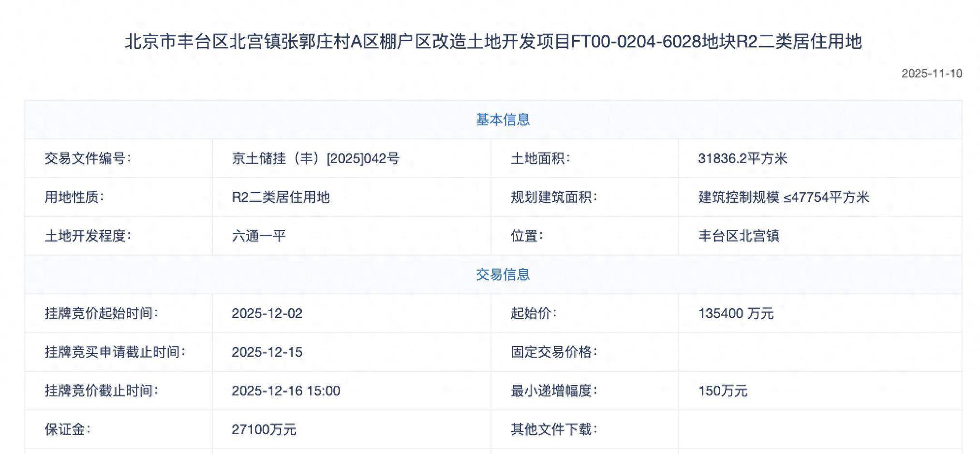
Task: Click the value 150万元
Action: (723, 391)
